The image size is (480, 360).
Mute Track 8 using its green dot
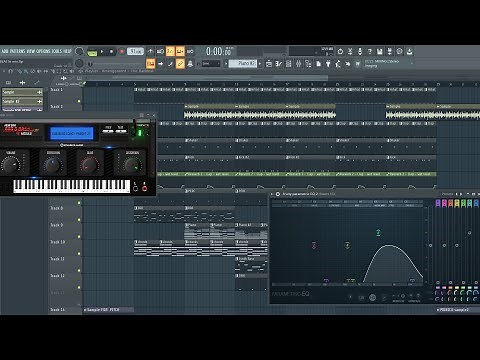(79, 220)
